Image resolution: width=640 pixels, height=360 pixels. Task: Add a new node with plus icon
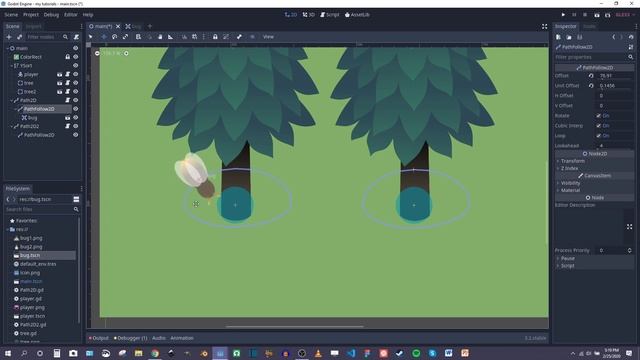[9, 37]
